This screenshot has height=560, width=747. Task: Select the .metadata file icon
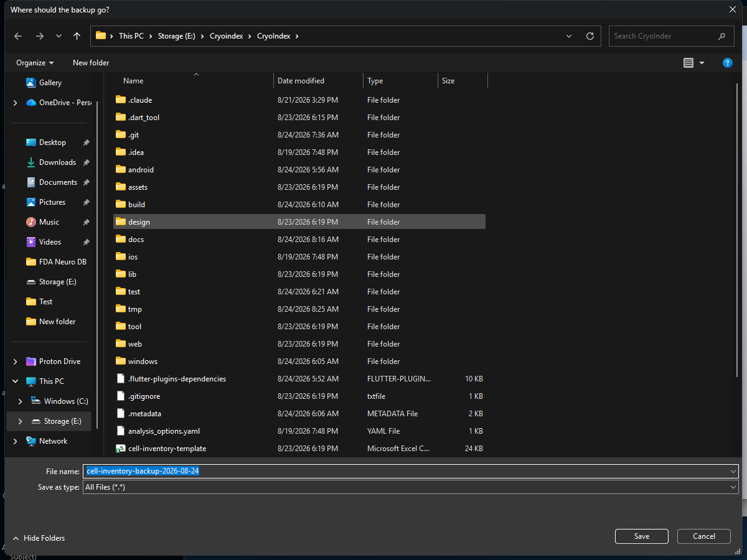(x=121, y=413)
